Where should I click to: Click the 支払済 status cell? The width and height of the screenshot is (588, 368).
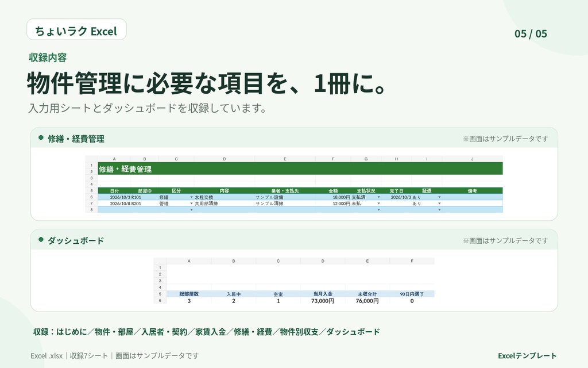(x=366, y=197)
